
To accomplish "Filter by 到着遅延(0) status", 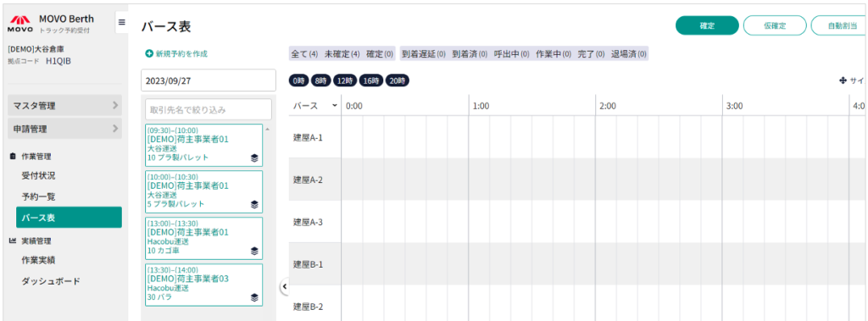I will coord(424,54).
